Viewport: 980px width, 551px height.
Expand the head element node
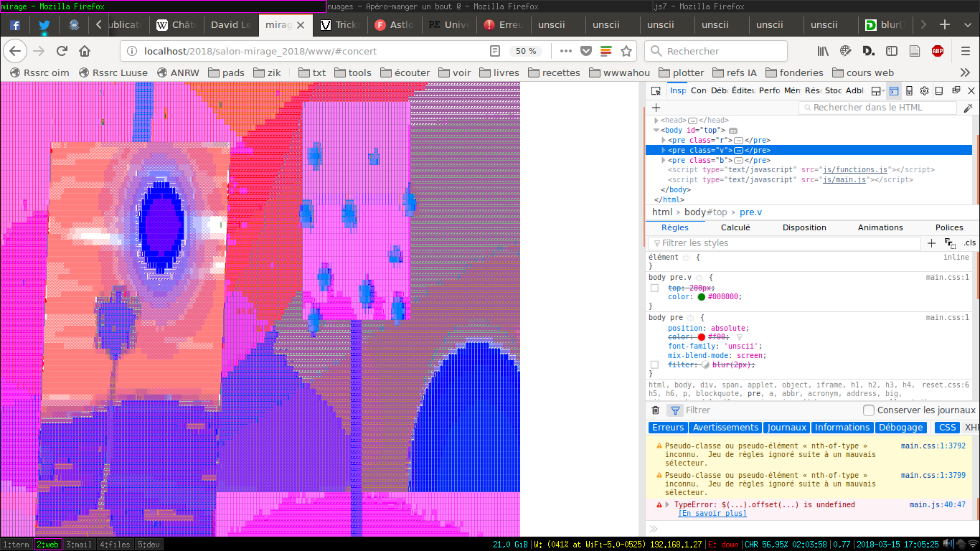coord(656,121)
